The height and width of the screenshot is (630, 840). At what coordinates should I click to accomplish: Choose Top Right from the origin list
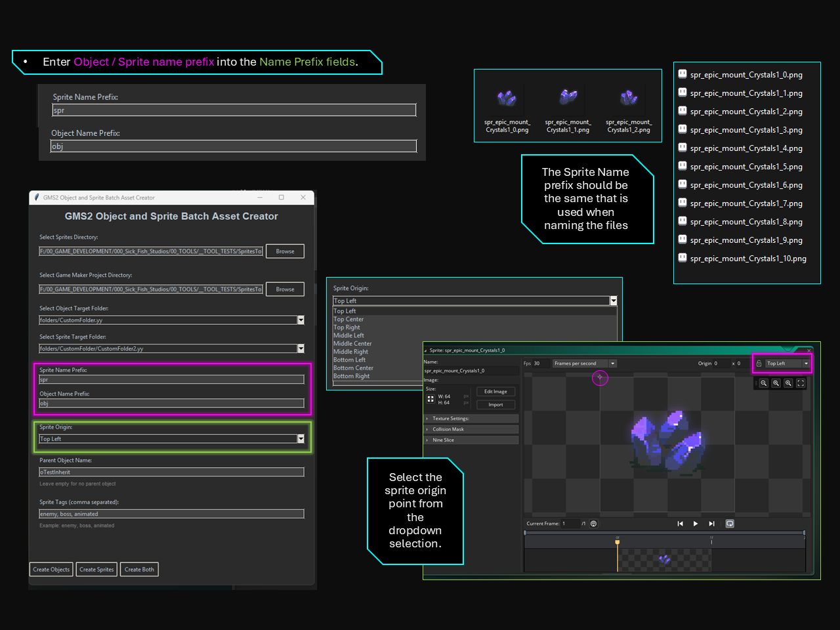(x=346, y=327)
